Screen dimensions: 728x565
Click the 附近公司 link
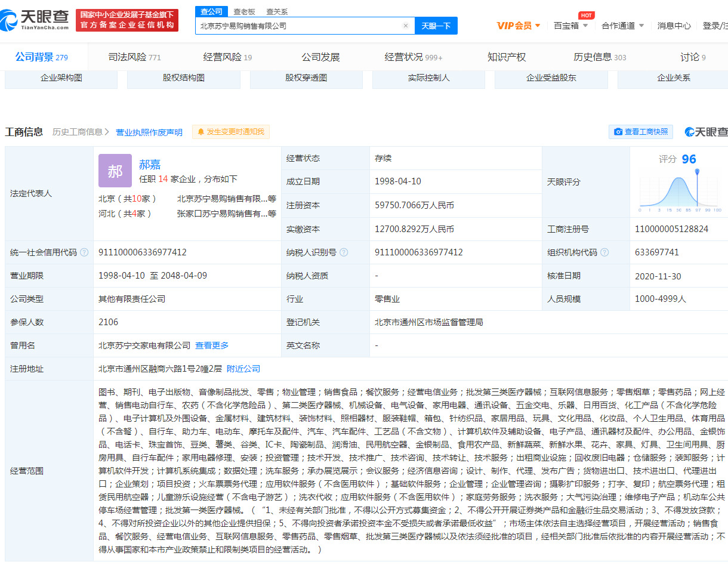[x=243, y=369]
